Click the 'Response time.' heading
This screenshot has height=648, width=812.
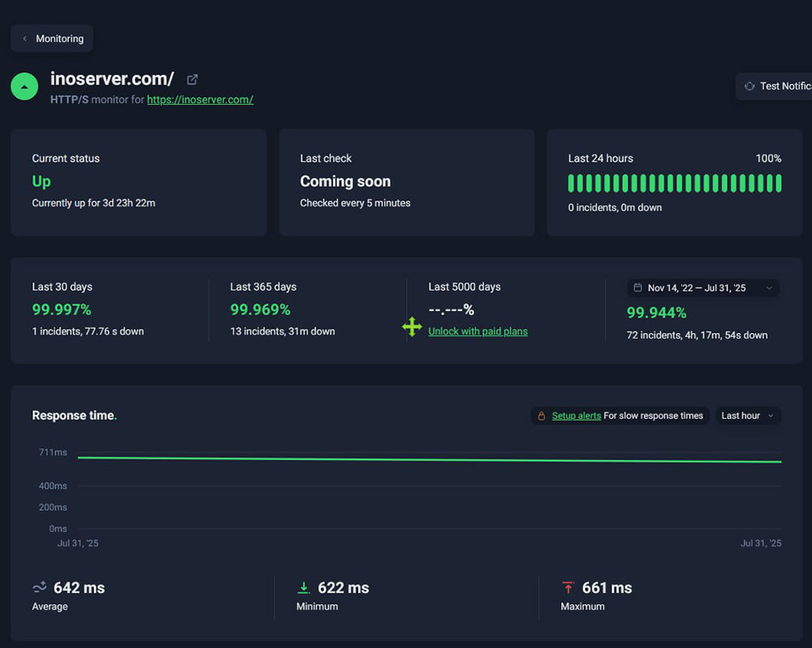[x=75, y=416]
